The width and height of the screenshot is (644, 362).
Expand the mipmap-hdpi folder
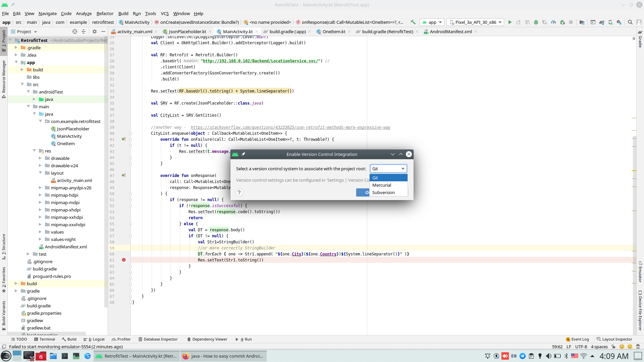click(41, 195)
